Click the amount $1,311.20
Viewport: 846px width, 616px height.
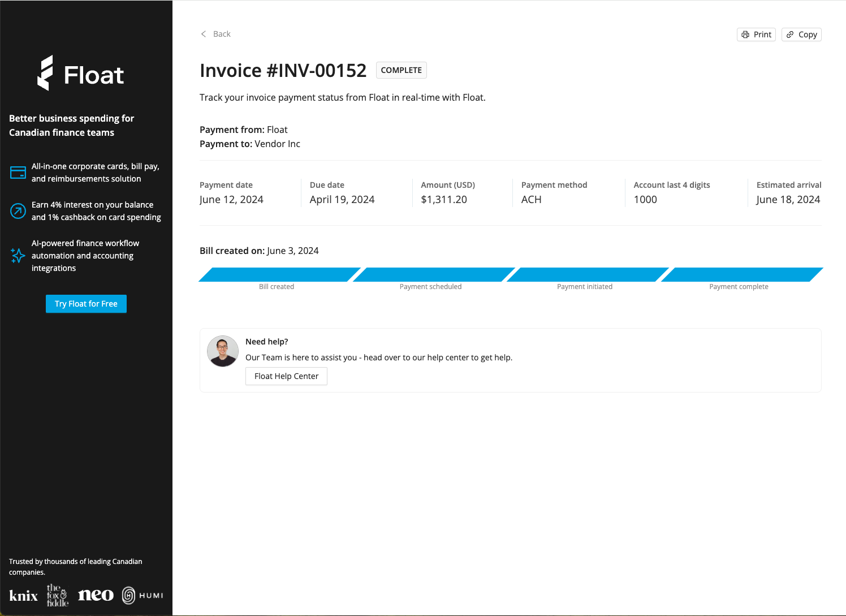(444, 200)
